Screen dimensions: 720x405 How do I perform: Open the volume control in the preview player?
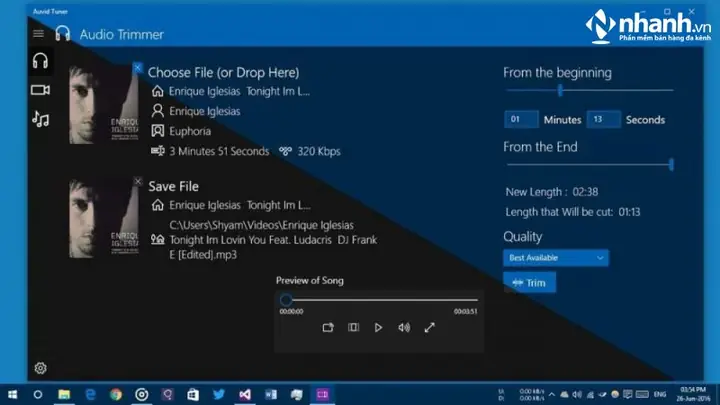tap(404, 327)
